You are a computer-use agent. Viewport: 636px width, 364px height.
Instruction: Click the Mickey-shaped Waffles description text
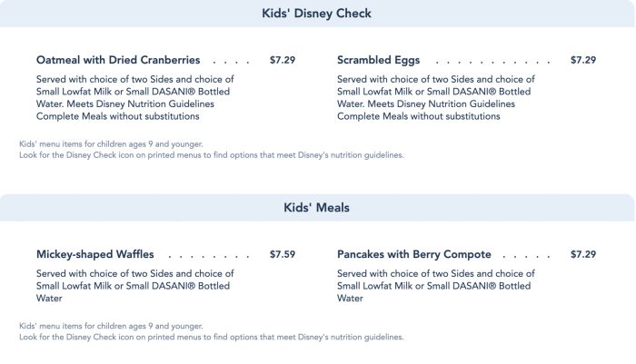click(135, 285)
